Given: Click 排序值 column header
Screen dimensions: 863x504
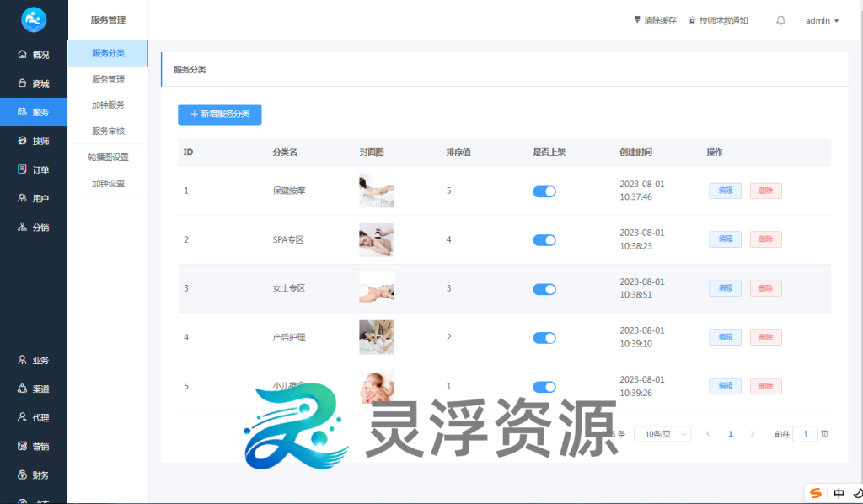Looking at the screenshot, I should tap(458, 153).
